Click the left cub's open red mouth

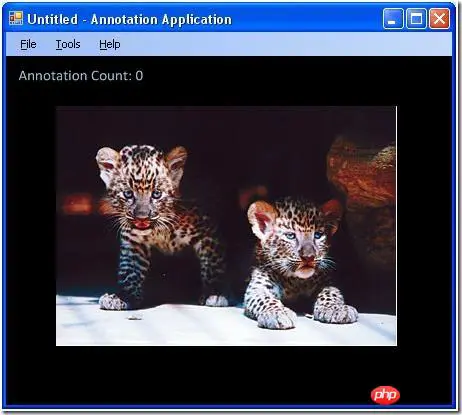142,223
